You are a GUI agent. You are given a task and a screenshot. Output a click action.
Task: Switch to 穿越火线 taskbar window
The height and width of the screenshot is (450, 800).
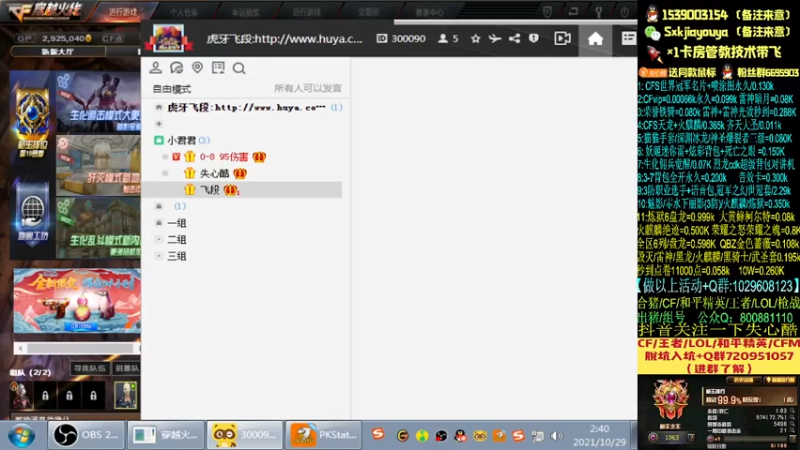(166, 435)
